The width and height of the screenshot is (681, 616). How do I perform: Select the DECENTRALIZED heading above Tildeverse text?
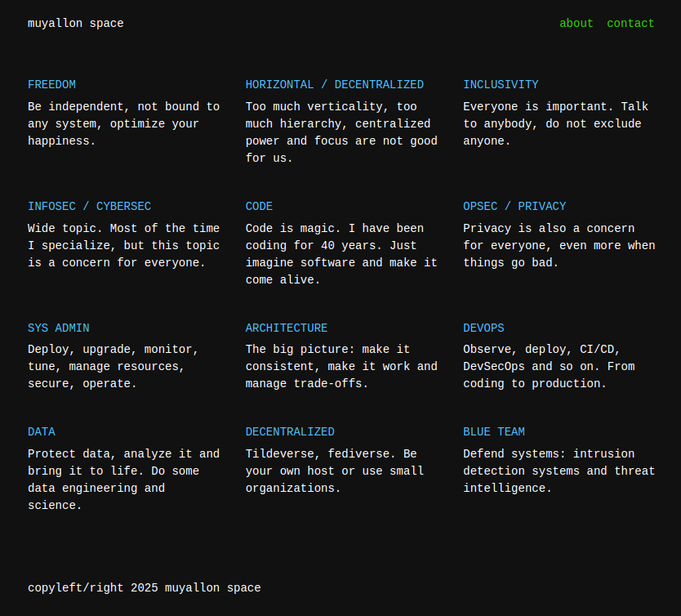(x=290, y=432)
